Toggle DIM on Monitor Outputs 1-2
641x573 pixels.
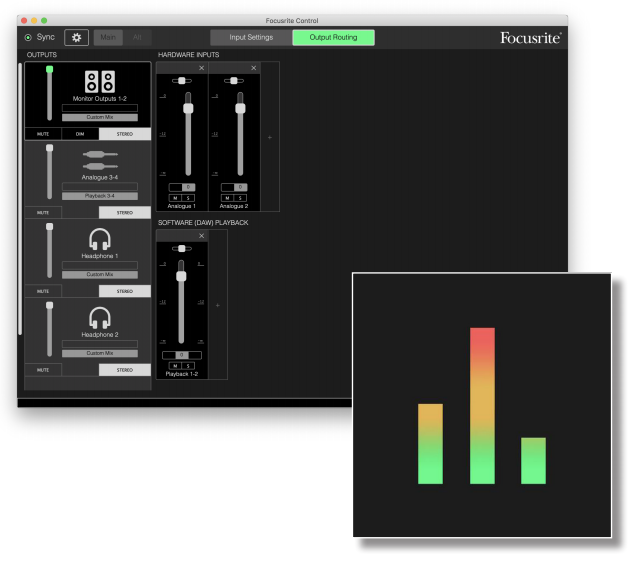click(80, 134)
